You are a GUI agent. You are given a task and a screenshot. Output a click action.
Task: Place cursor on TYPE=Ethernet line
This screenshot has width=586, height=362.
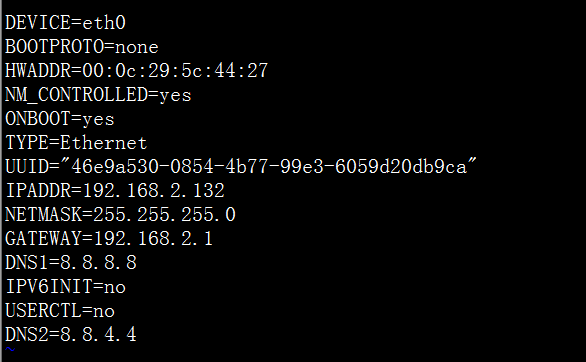pos(76,143)
